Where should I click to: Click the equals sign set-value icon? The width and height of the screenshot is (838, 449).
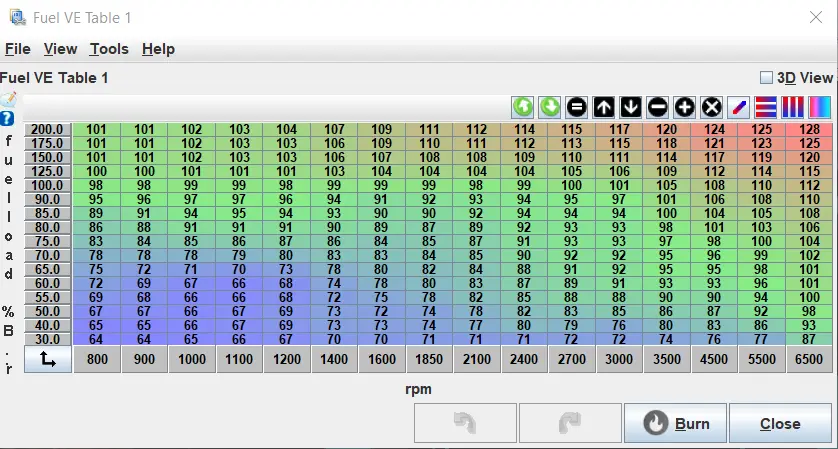[x=577, y=107]
